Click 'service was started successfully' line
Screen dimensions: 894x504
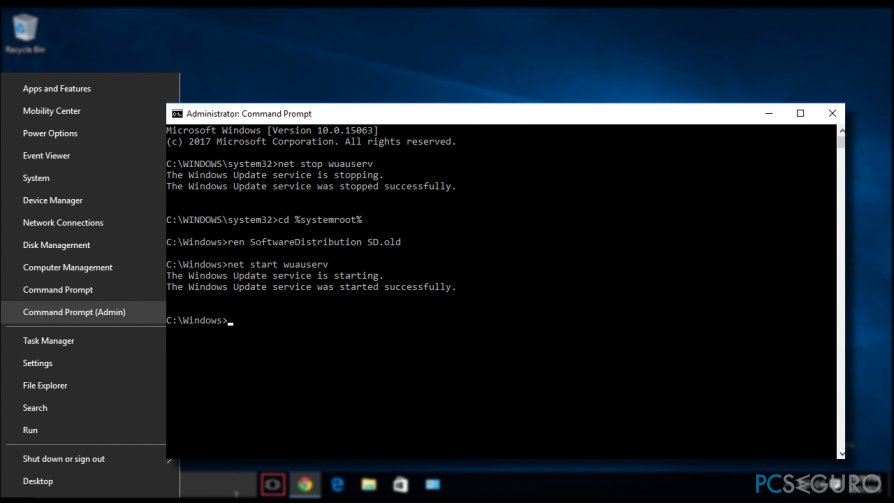point(311,287)
